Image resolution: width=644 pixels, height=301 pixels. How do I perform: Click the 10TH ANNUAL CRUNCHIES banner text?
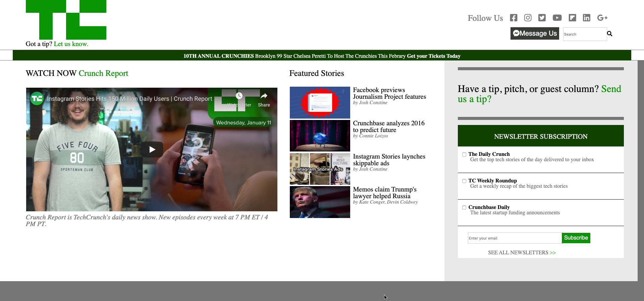point(218,56)
